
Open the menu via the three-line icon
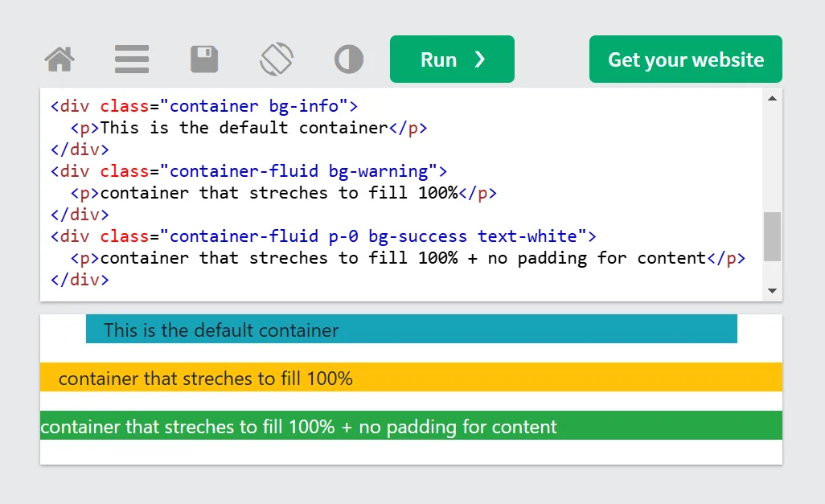[132, 59]
